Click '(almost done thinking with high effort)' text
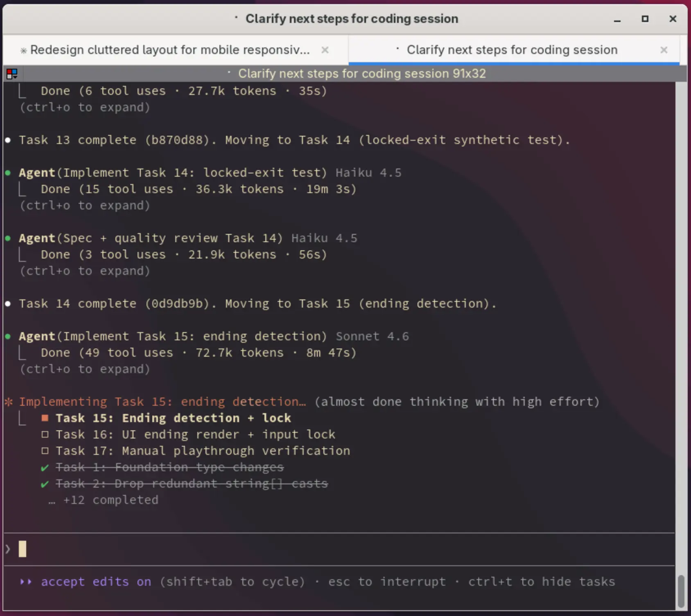This screenshot has height=616, width=691. [457, 402]
